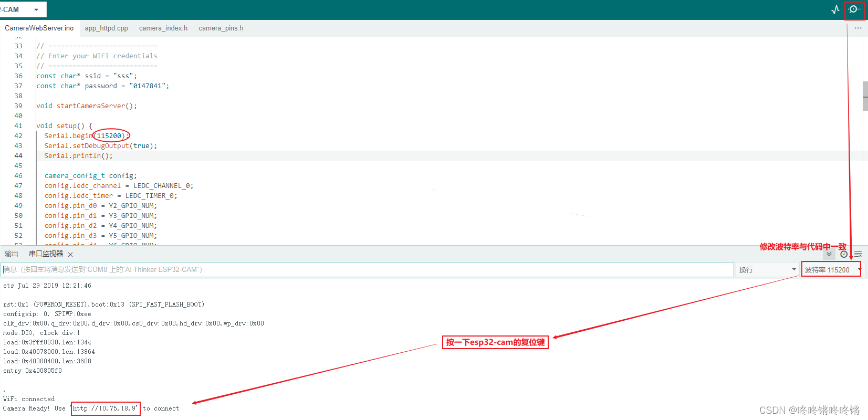Open the Serial Monitor icon
Viewport: 868px width, 420px height.
(854, 9)
